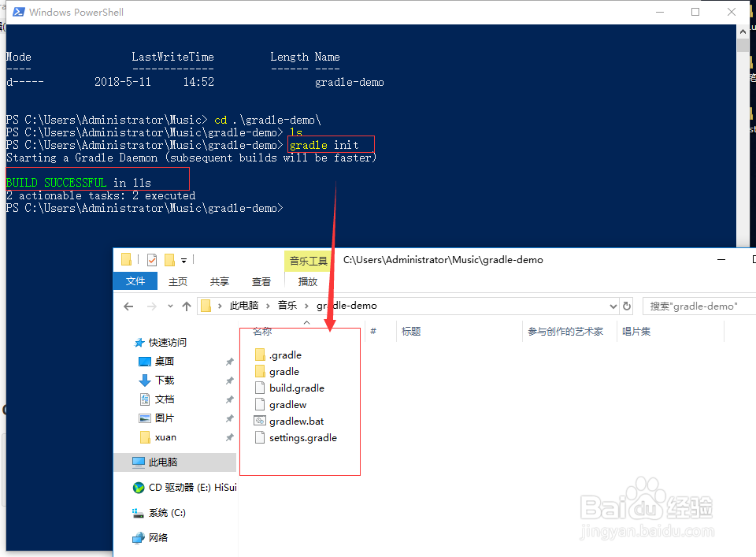Open 图片 in navigation pane
The width and height of the screenshot is (756, 557).
[156, 418]
